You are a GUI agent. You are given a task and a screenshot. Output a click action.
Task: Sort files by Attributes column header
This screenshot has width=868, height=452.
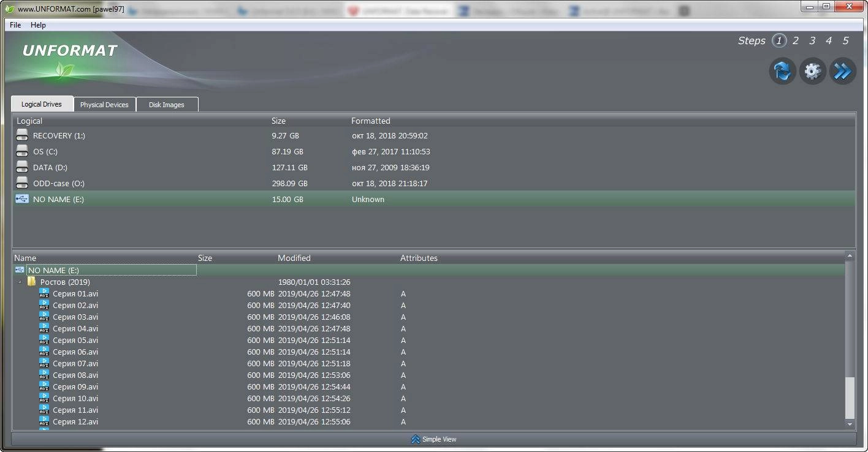(x=419, y=258)
